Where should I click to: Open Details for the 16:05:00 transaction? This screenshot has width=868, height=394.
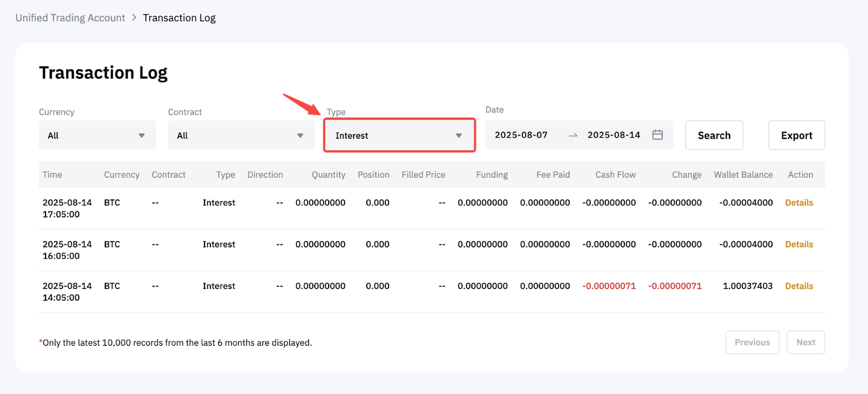(x=799, y=244)
